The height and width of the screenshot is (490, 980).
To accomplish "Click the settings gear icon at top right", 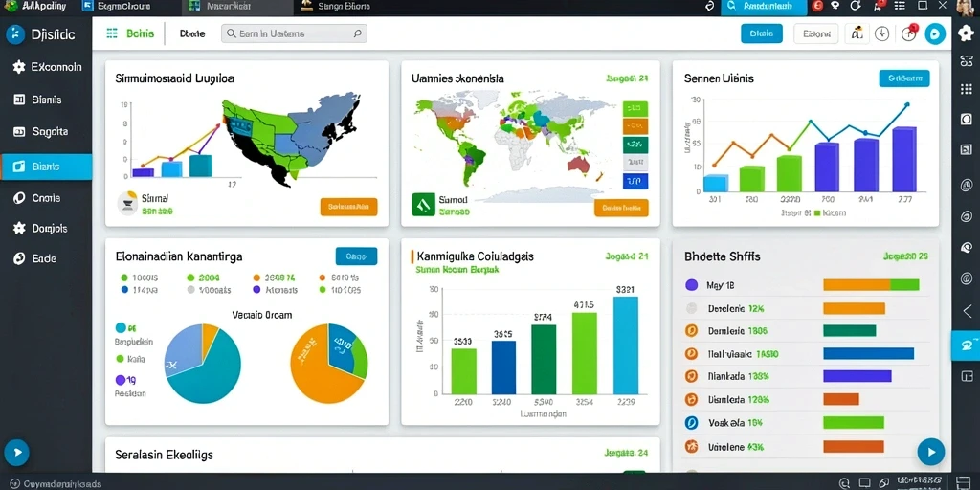I will [967, 33].
